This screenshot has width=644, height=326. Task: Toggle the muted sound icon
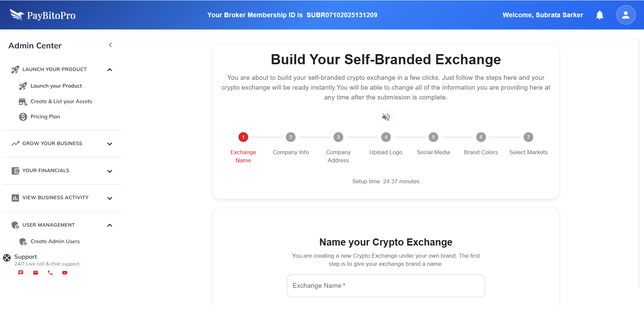point(386,117)
